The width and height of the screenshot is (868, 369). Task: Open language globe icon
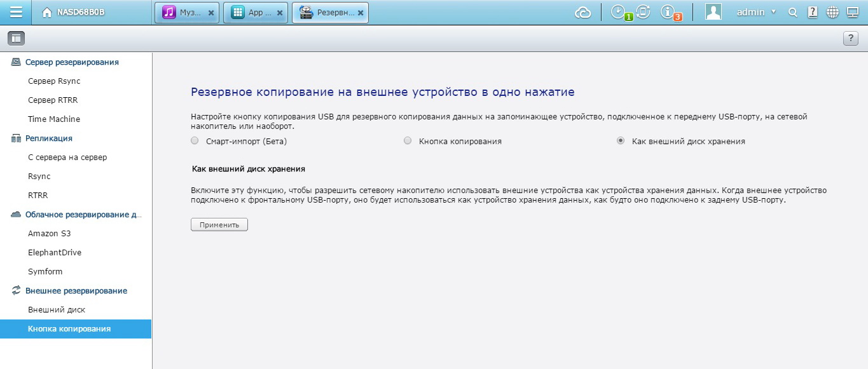832,12
